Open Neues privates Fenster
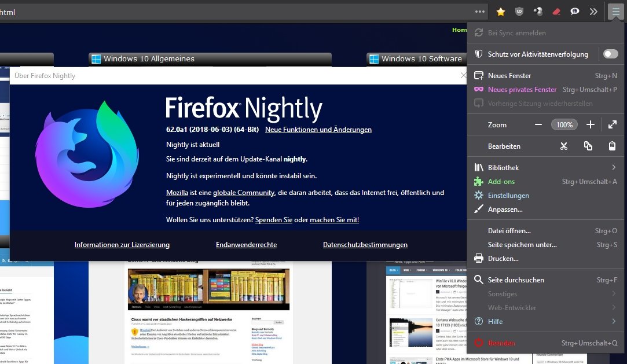 pos(545,90)
